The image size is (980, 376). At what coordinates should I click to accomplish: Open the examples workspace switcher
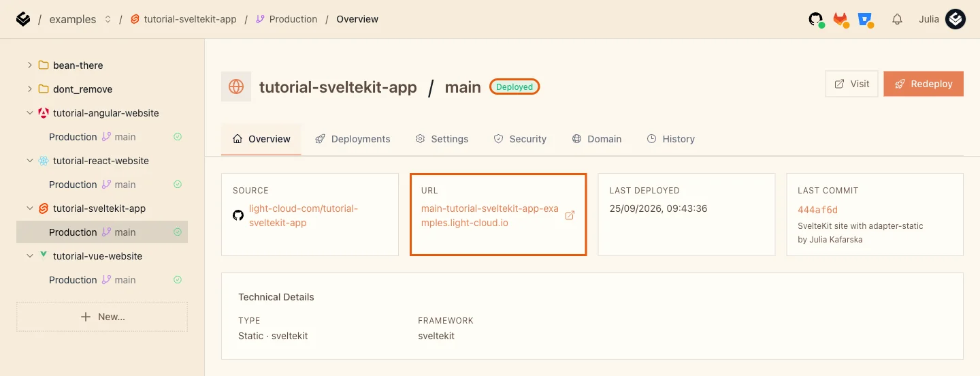click(108, 19)
